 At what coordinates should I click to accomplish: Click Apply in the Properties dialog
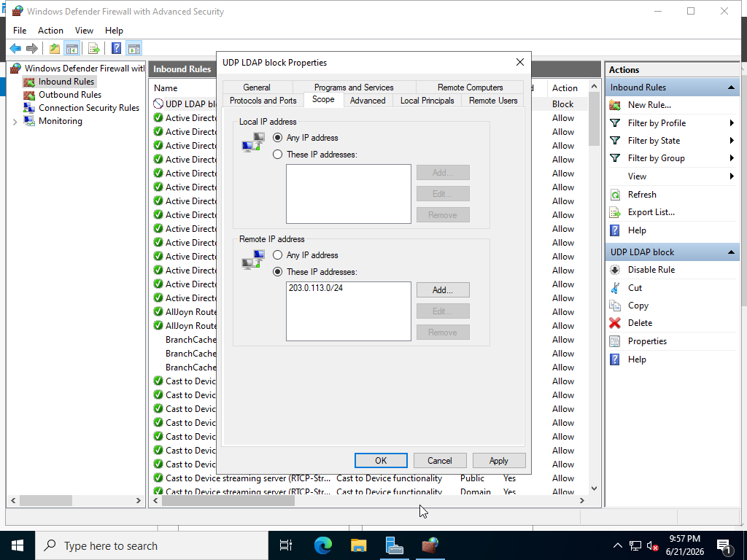click(x=499, y=461)
